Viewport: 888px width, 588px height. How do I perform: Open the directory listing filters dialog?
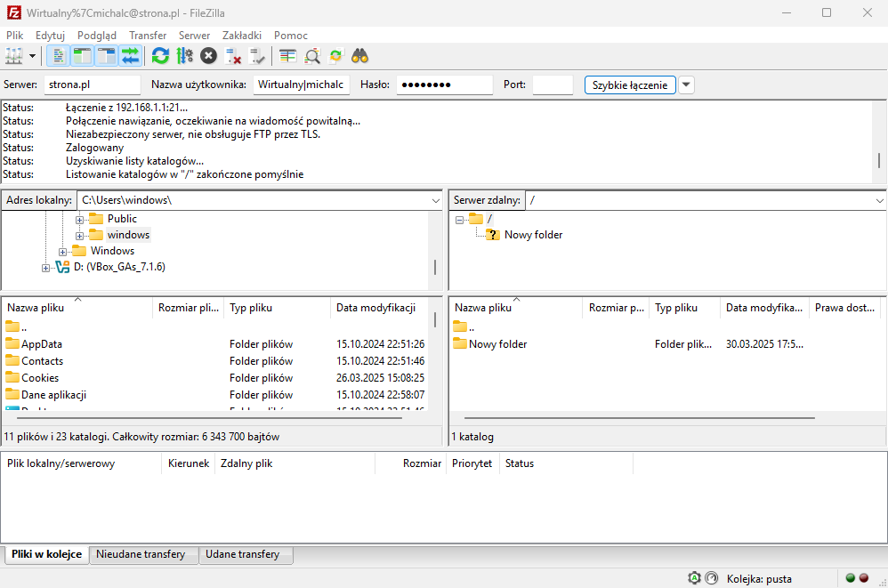[x=287, y=56]
